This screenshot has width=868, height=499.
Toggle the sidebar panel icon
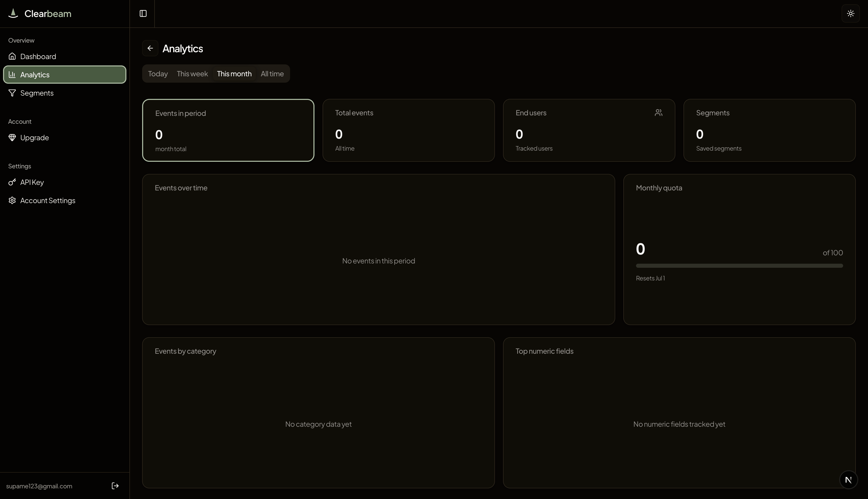click(x=143, y=13)
